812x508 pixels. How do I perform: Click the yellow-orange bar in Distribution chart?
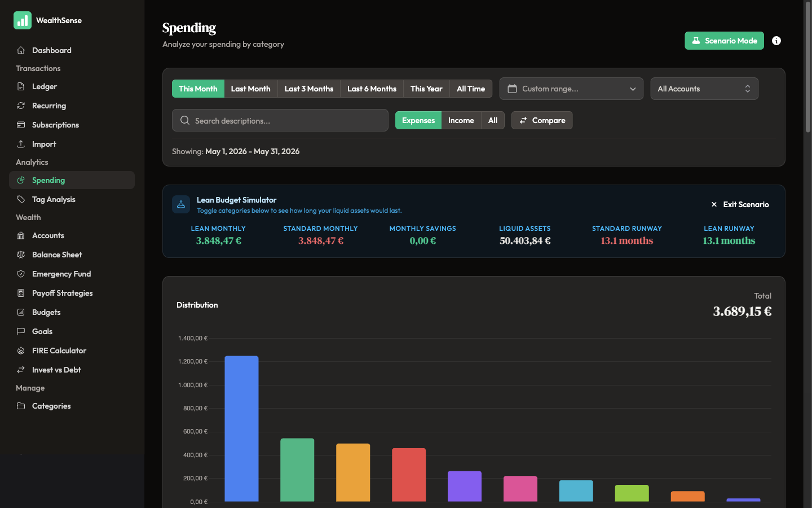[x=353, y=472]
